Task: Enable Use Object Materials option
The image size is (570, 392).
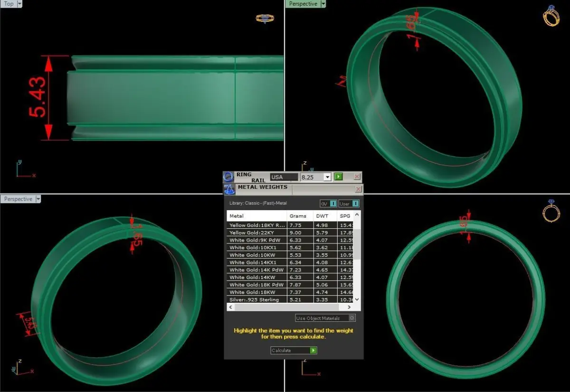Action: (325, 318)
